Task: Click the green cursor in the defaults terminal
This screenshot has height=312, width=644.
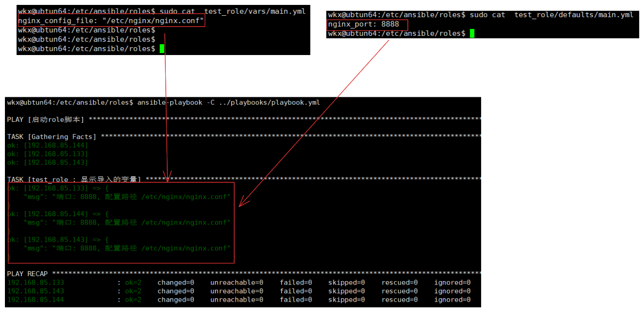Action: [x=472, y=33]
